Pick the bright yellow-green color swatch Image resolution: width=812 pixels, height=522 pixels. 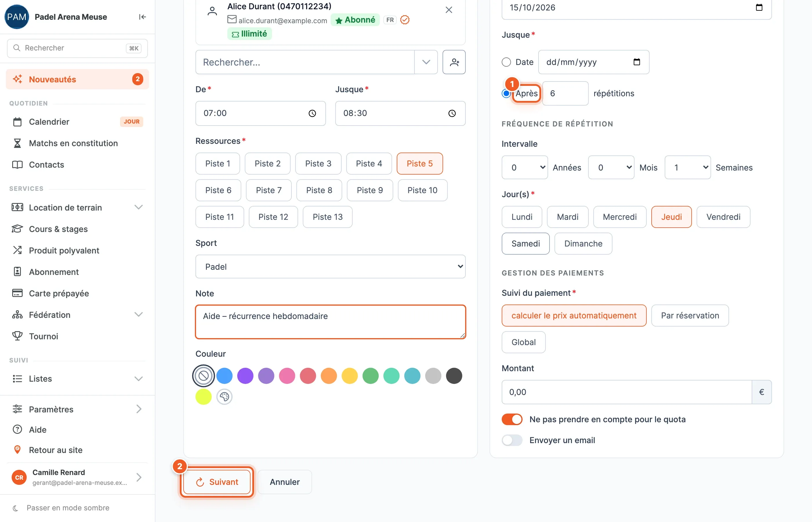pyautogui.click(x=203, y=397)
